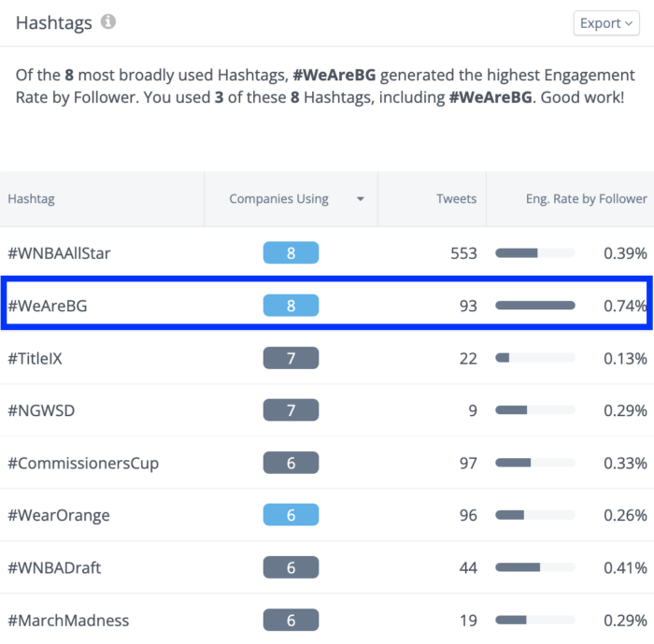The width and height of the screenshot is (654, 644).
Task: Open the Export dropdown
Action: (x=605, y=23)
